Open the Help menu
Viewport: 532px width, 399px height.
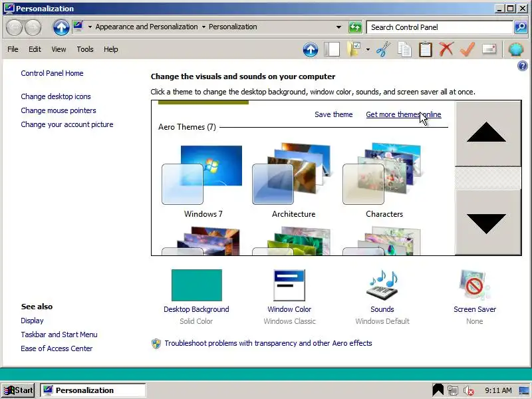pos(111,49)
